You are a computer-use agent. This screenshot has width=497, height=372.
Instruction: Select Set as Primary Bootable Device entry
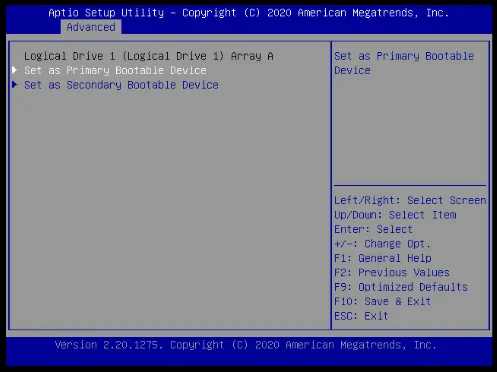click(115, 70)
